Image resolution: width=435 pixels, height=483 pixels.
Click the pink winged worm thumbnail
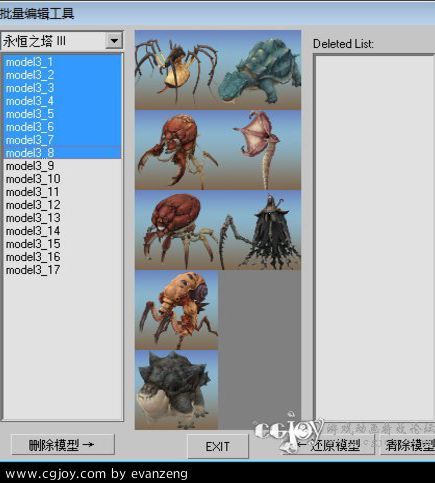[x=259, y=150]
